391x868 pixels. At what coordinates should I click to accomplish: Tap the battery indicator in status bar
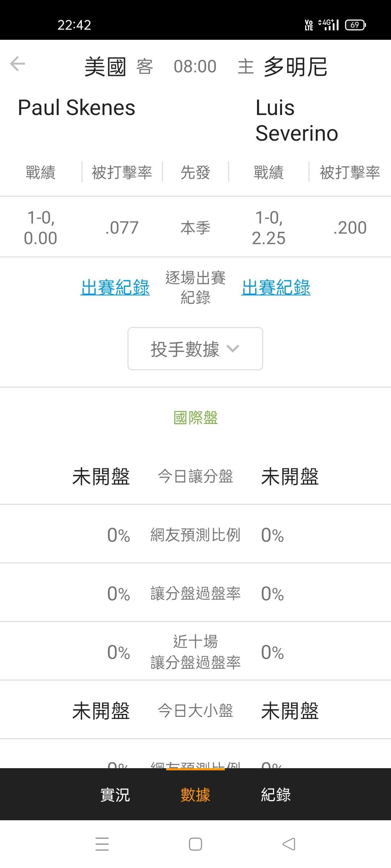(355, 25)
